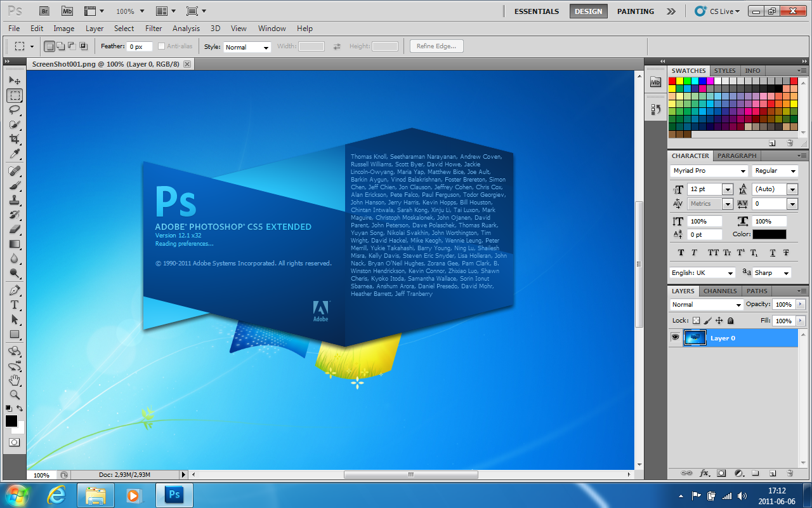Hide Layer 0 using the eye icon
This screenshot has width=812, height=508.
click(x=675, y=338)
